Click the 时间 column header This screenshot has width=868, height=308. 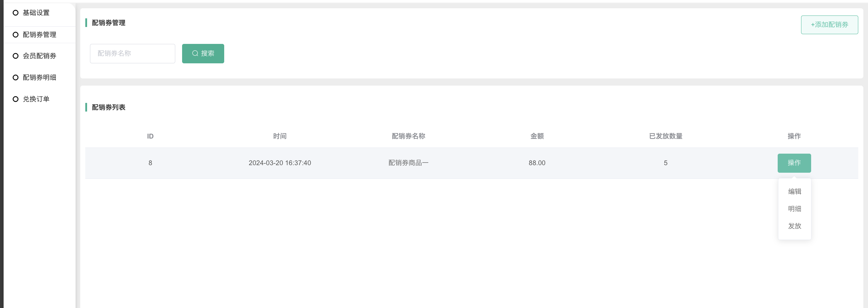tap(280, 136)
